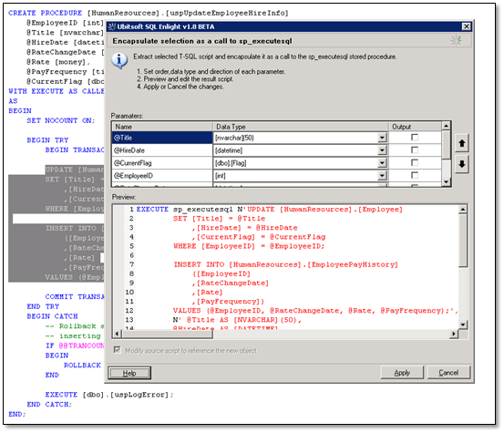Click Encapsulate selection dialog heading
The image size is (504, 433).
point(202,41)
